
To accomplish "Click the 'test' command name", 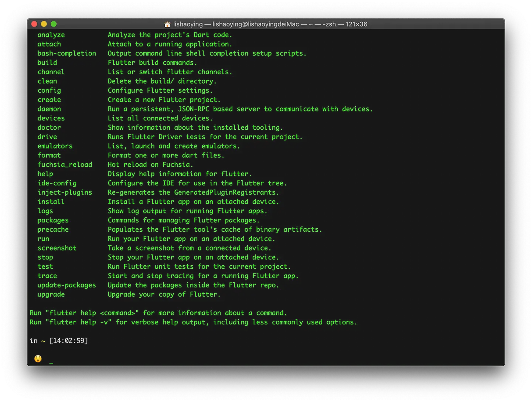I will tap(45, 267).
